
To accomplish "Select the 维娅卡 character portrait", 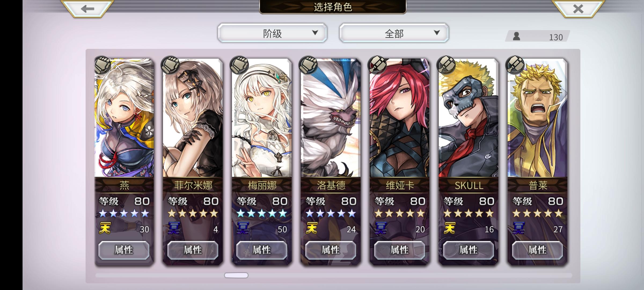I will coord(400,118).
